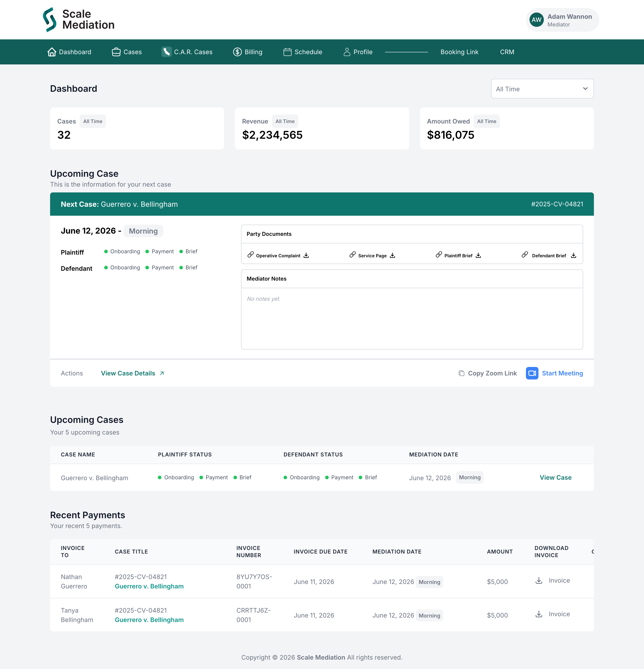
Task: Click the copy icon by Copy Zoom Link
Action: point(462,373)
